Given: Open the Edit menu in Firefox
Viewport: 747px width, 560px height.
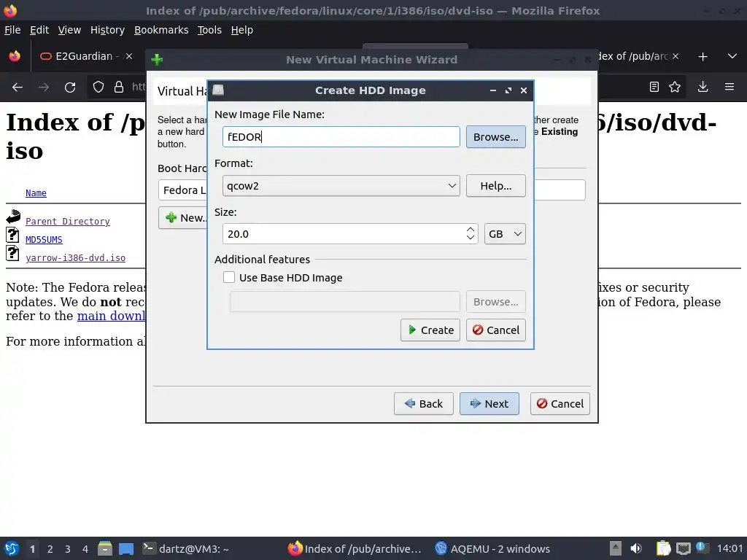Looking at the screenshot, I should [39, 30].
